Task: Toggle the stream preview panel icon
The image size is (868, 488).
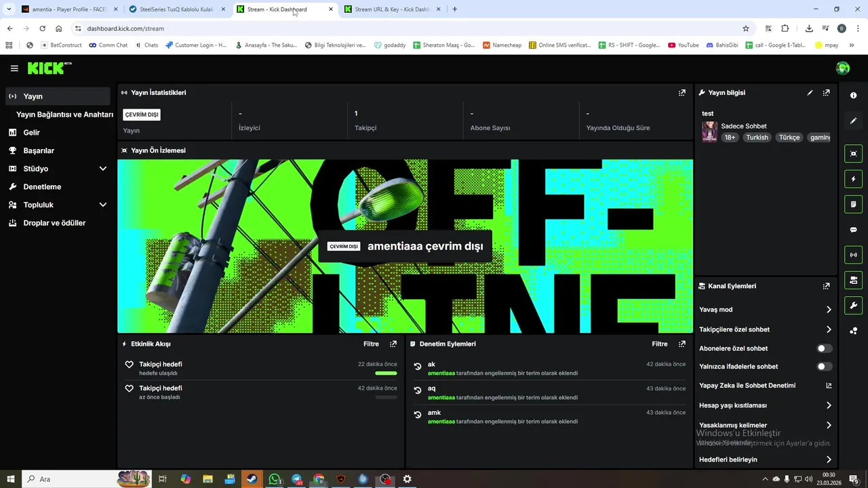Action: (x=854, y=154)
